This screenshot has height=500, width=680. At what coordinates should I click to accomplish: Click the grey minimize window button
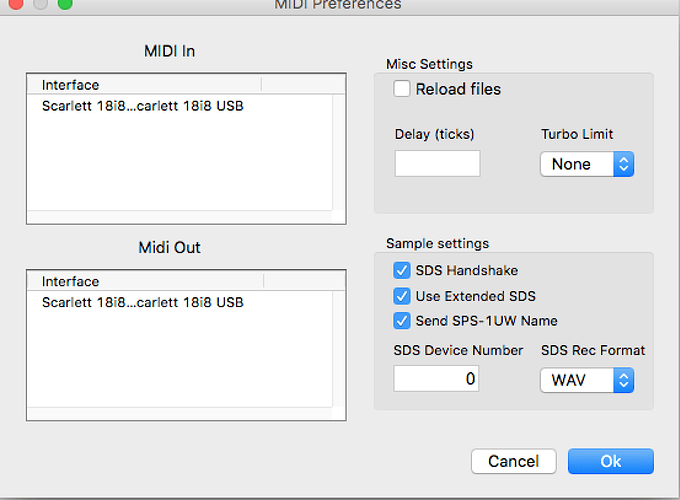click(x=40, y=4)
